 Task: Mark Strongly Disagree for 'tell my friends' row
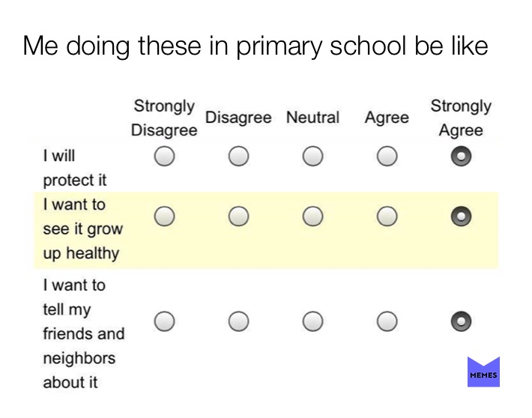point(165,321)
